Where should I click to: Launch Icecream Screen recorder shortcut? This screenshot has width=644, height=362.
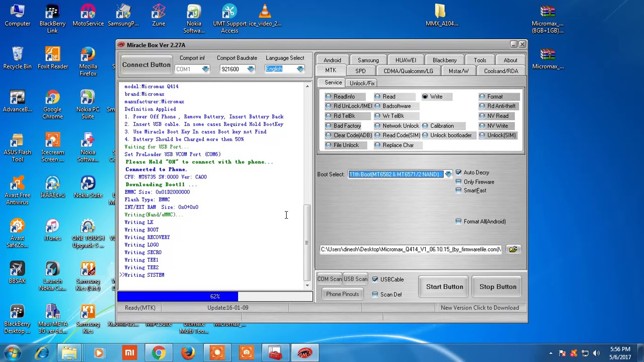[x=52, y=147]
